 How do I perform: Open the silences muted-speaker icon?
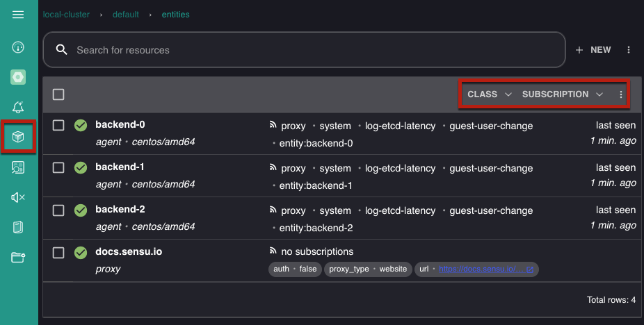point(17,197)
